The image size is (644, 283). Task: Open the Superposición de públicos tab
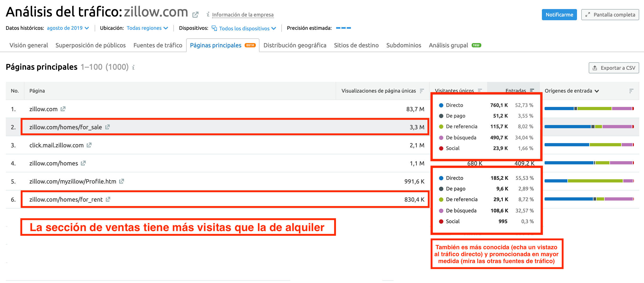pos(91,45)
